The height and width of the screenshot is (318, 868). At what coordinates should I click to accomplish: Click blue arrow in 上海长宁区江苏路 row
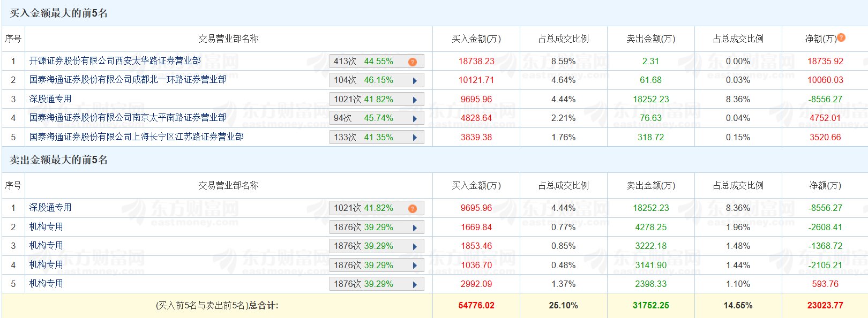415,138
